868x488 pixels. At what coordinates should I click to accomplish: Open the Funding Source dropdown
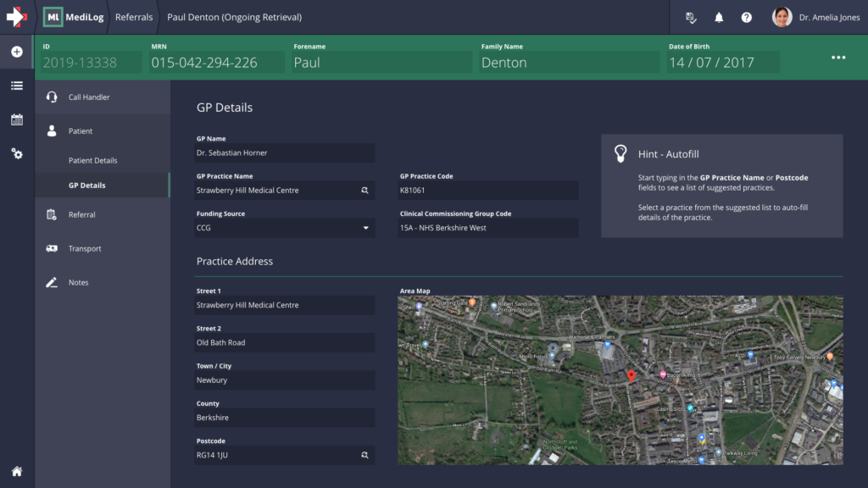tap(365, 228)
